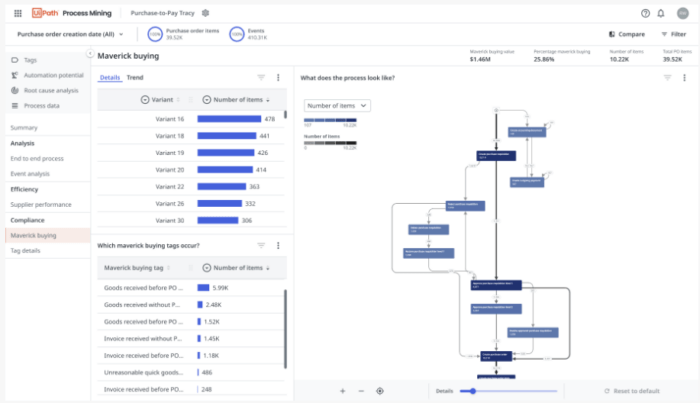
Task: Go to Event analysis page
Action: click(30, 174)
